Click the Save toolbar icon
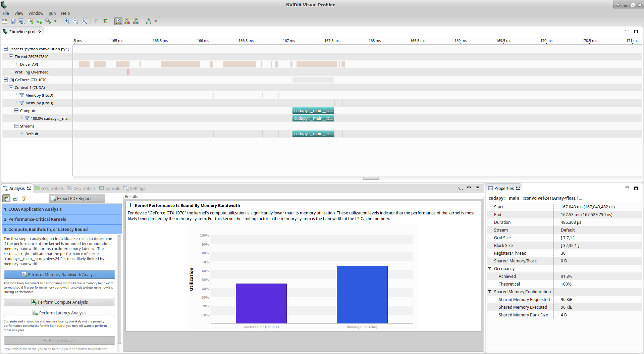Viewport: 644px width, 354px height. [13, 21]
